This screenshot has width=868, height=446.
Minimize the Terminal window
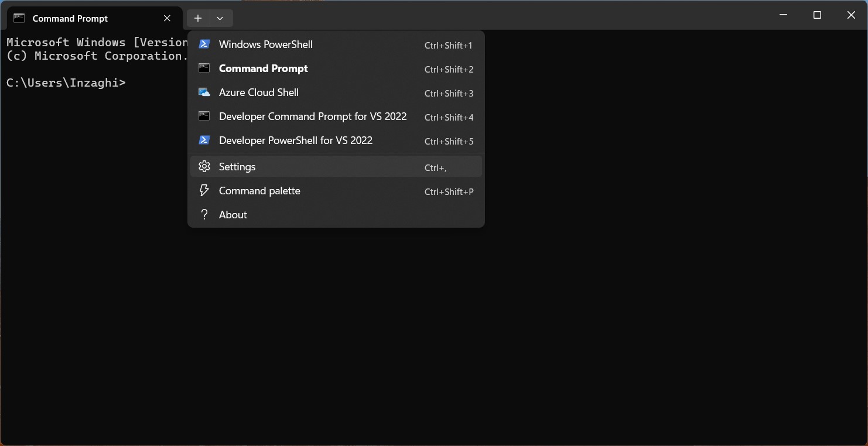coord(784,15)
